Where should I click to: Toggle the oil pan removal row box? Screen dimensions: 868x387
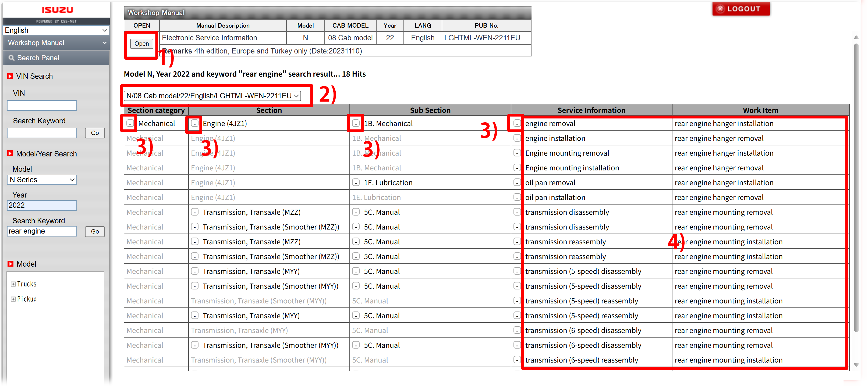[517, 183]
